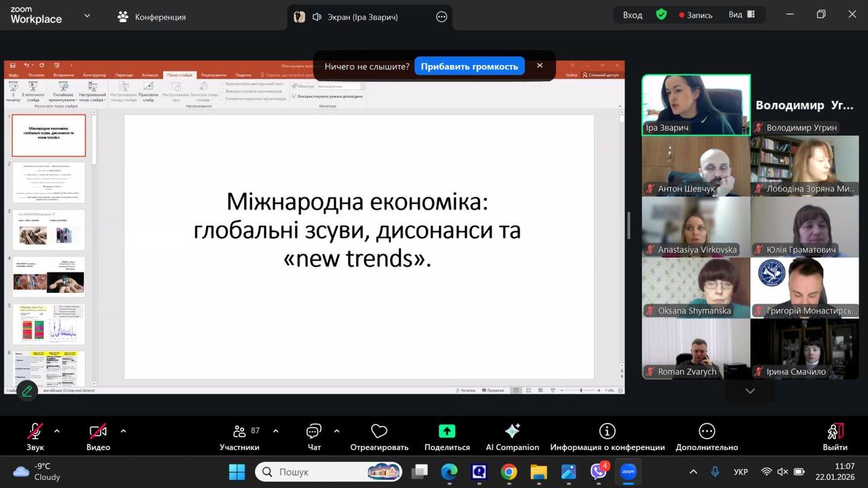Unmute the microphone audio
The image size is (868, 488).
(35, 432)
